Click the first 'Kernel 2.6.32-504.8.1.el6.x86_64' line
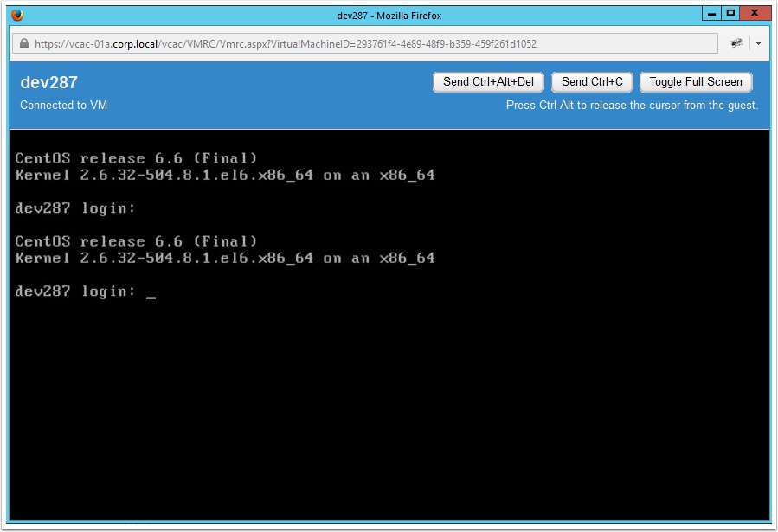Image resolution: width=778 pixels, height=532 pixels. click(x=225, y=175)
